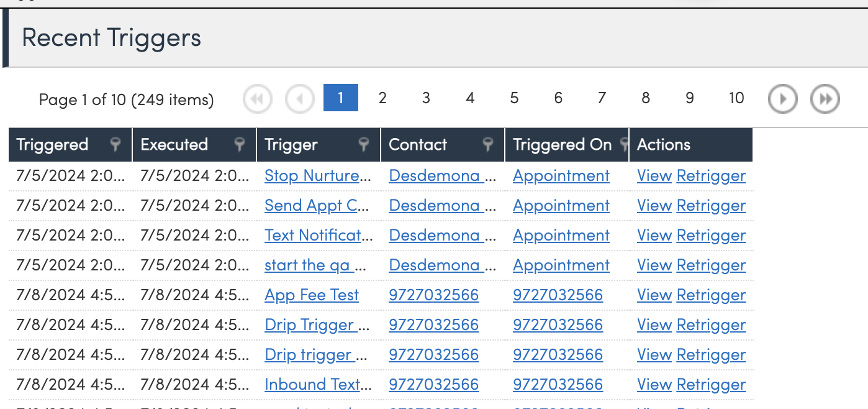The image size is (868, 409).
Task: Open the Contact column filter icon
Action: 488,145
